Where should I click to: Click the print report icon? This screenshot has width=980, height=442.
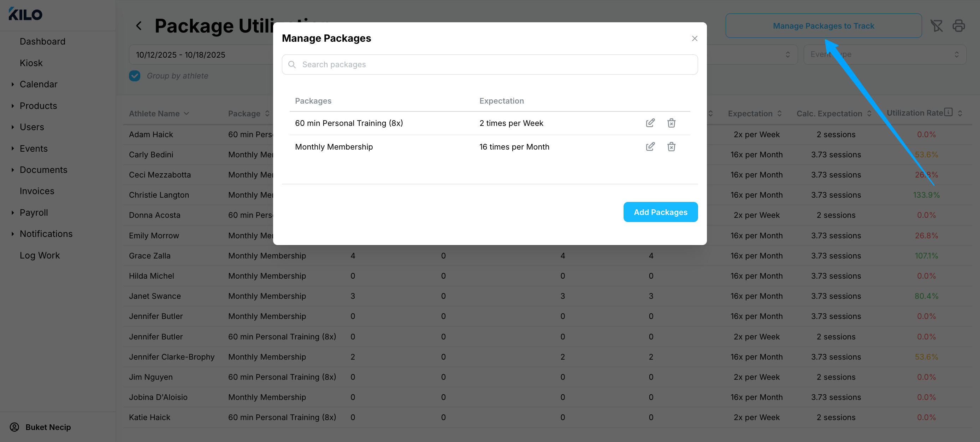click(958, 26)
